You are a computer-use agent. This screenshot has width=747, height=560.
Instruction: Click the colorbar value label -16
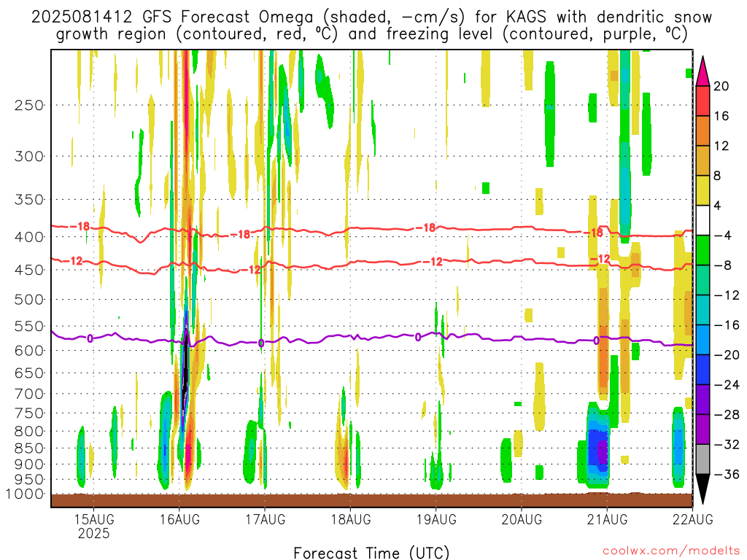click(x=727, y=325)
